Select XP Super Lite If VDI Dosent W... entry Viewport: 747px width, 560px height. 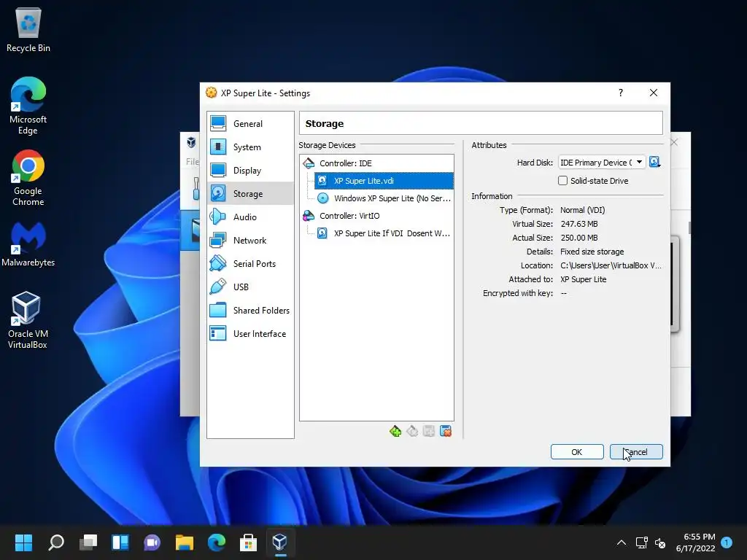[384, 233]
